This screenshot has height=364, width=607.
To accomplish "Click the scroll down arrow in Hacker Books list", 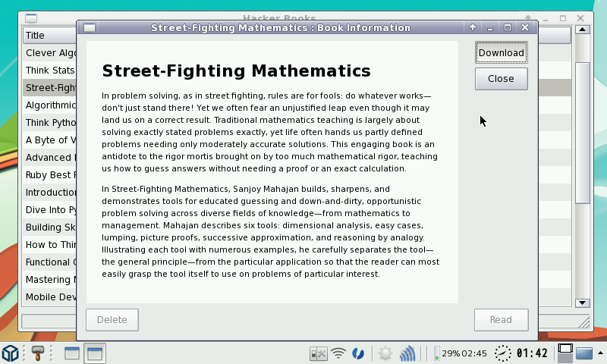I will point(582,303).
